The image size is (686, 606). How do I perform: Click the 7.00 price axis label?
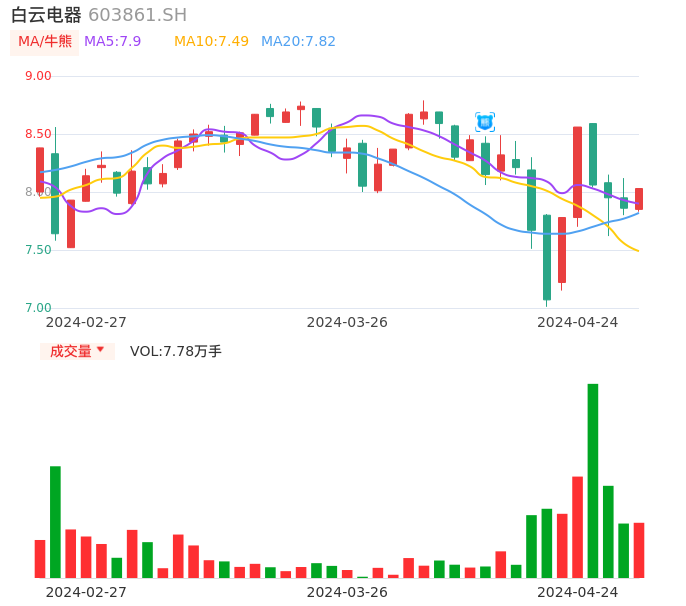point(38,308)
